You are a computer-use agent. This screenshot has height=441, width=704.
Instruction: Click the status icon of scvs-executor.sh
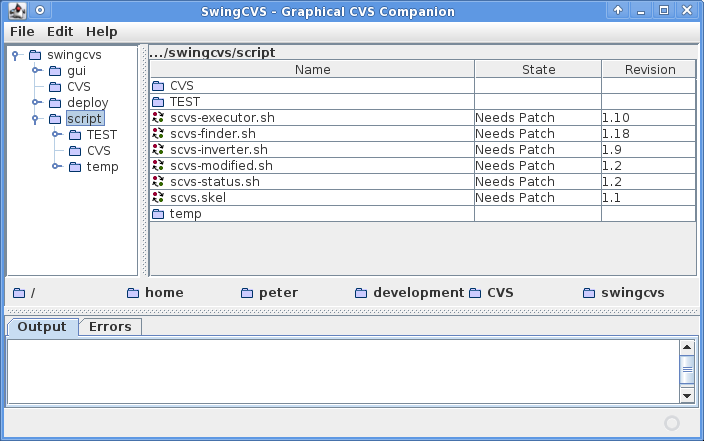coord(158,118)
